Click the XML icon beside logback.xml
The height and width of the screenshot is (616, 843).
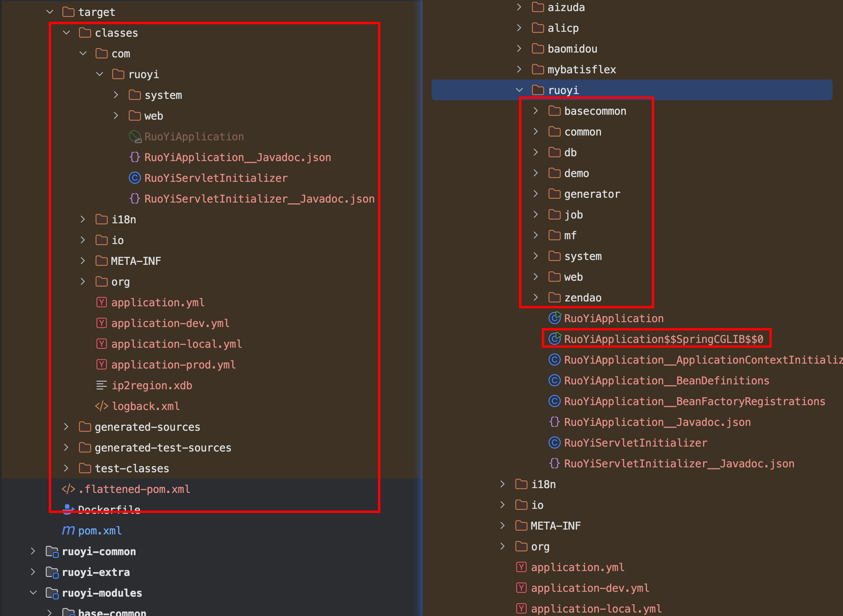coord(101,406)
